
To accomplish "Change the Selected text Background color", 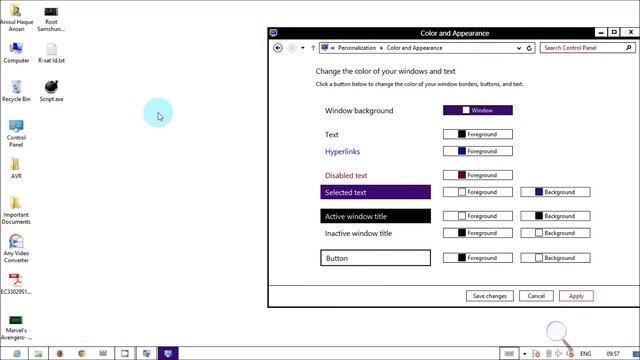I will point(555,192).
